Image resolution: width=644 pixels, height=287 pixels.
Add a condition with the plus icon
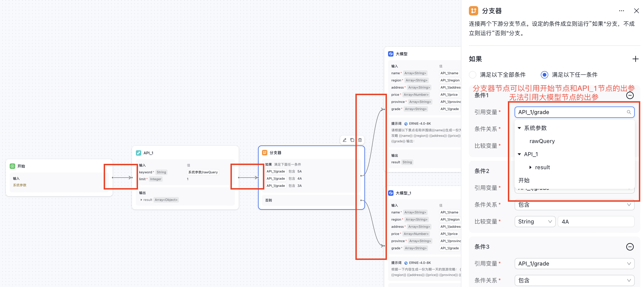pos(635,59)
